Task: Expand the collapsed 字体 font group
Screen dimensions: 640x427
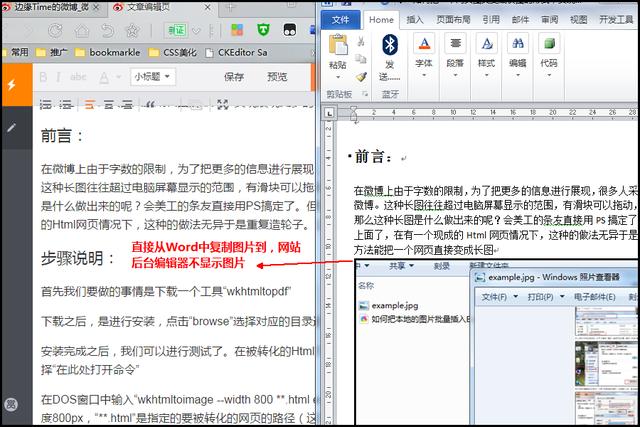Action: (x=424, y=57)
